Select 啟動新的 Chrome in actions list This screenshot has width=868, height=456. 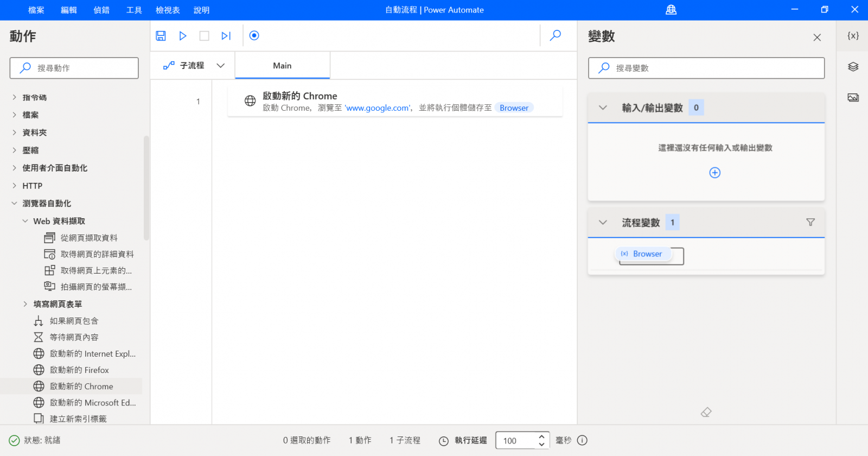pos(74,386)
